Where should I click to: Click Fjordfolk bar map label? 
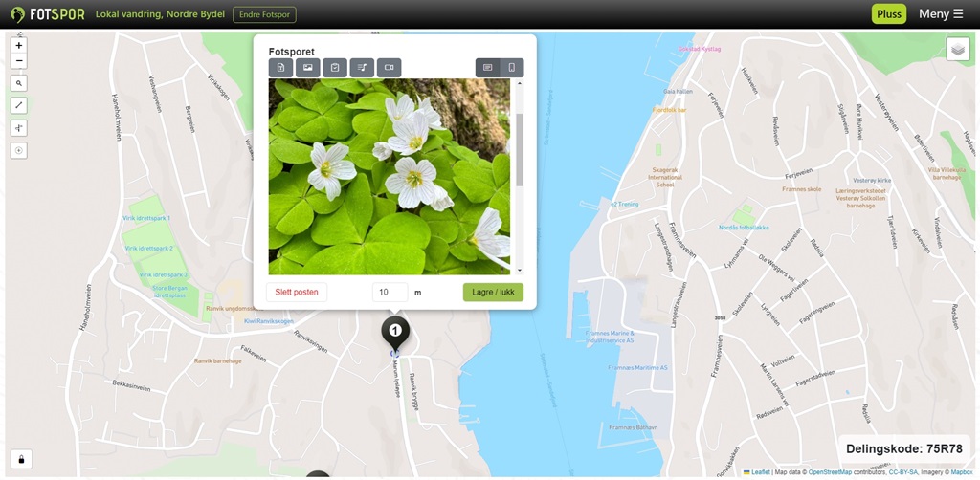click(x=669, y=110)
